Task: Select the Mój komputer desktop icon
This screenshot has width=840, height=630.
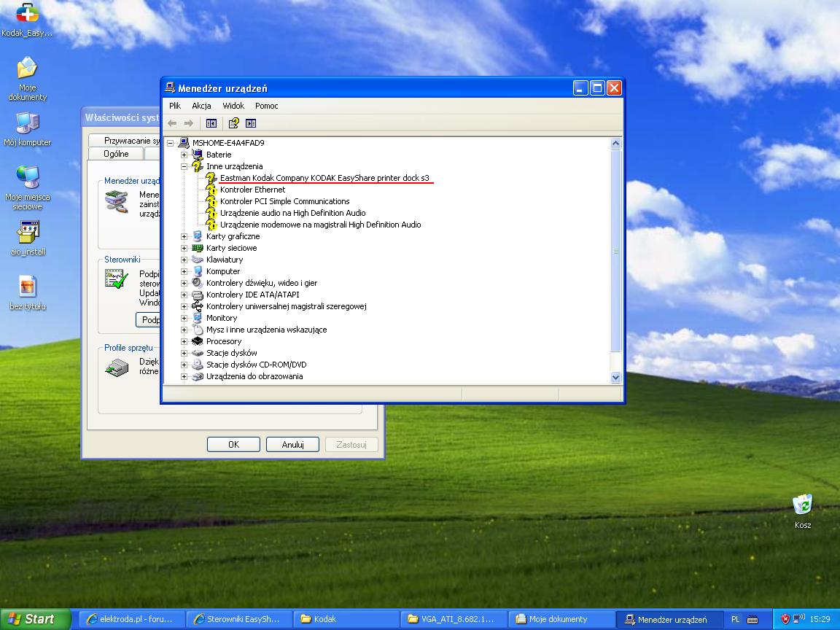Action: 28,124
